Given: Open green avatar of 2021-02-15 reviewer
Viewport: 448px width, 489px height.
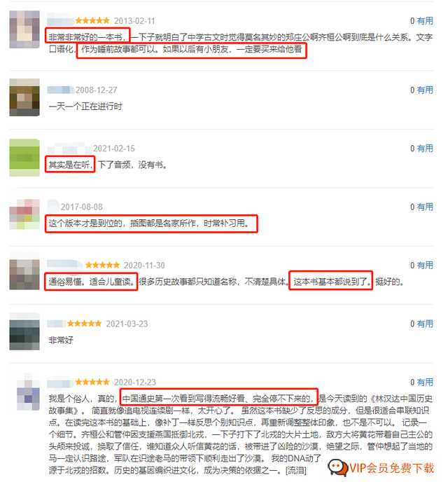Looking at the screenshot, I should click(24, 158).
